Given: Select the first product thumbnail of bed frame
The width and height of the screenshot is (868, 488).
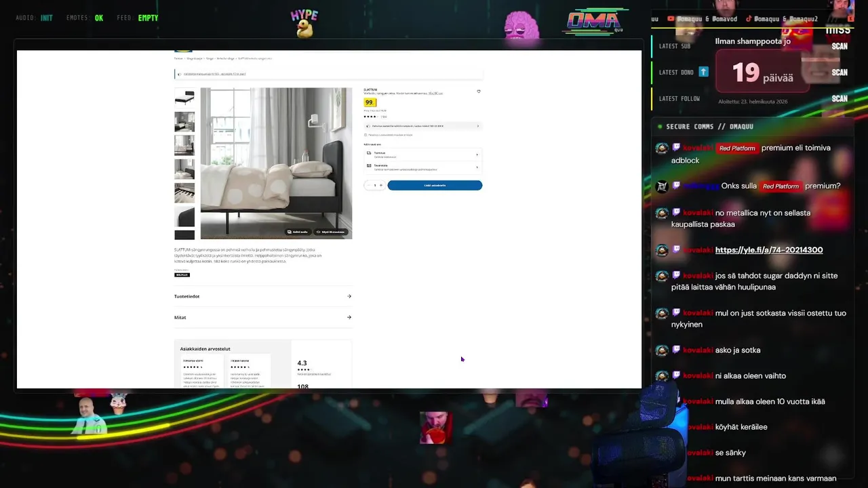Looking at the screenshot, I should (184, 98).
